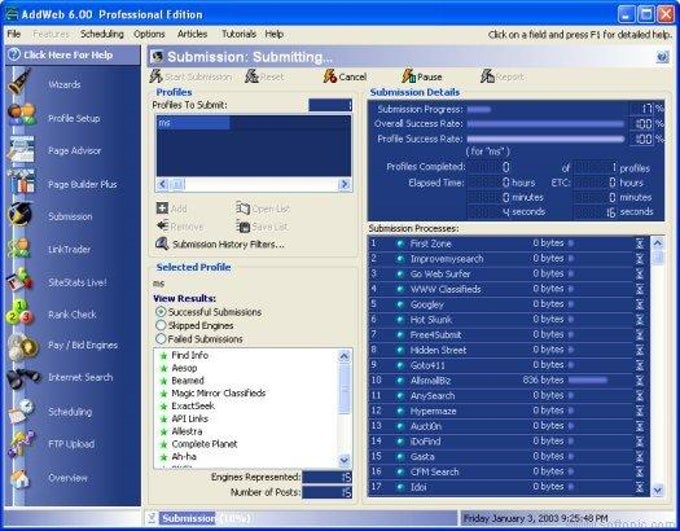
Task: Click the Profile Success Rate bar
Action: coord(546,139)
